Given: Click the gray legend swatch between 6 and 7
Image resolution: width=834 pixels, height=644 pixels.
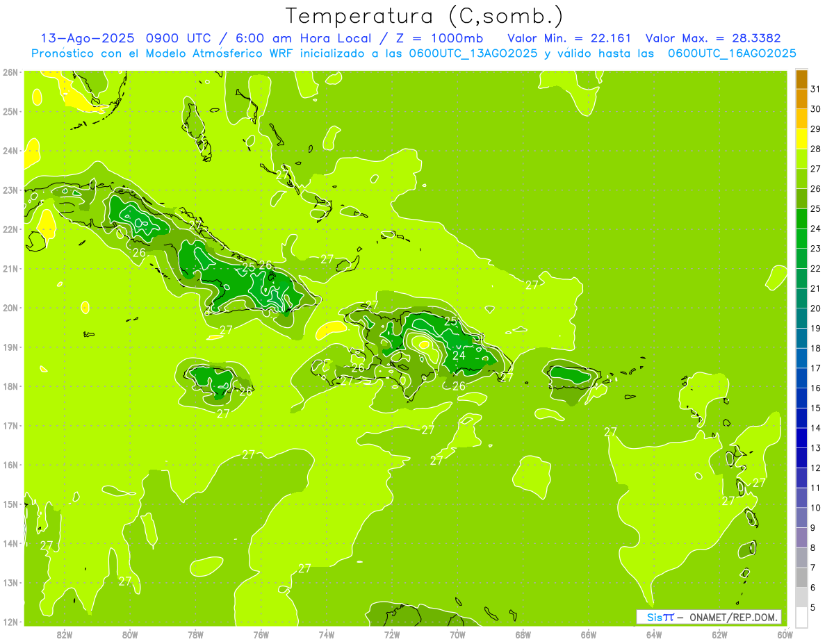Looking at the screenshot, I should pyautogui.click(x=801, y=577).
